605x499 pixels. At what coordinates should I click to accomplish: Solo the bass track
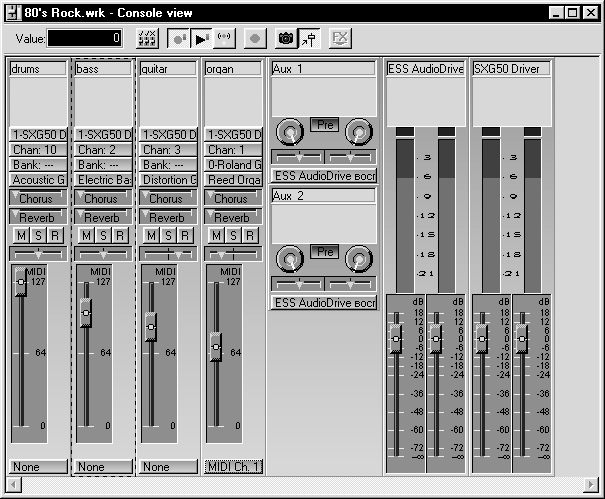[103, 235]
